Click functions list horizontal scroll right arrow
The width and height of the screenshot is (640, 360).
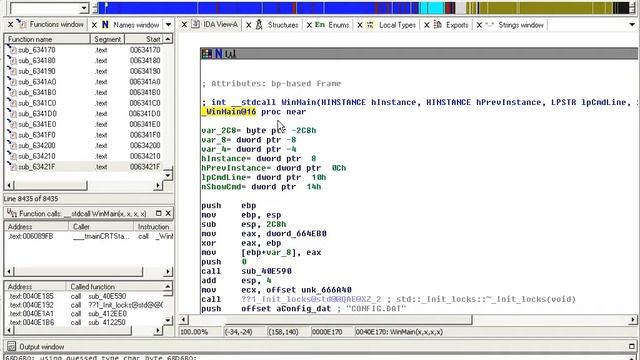158,185
